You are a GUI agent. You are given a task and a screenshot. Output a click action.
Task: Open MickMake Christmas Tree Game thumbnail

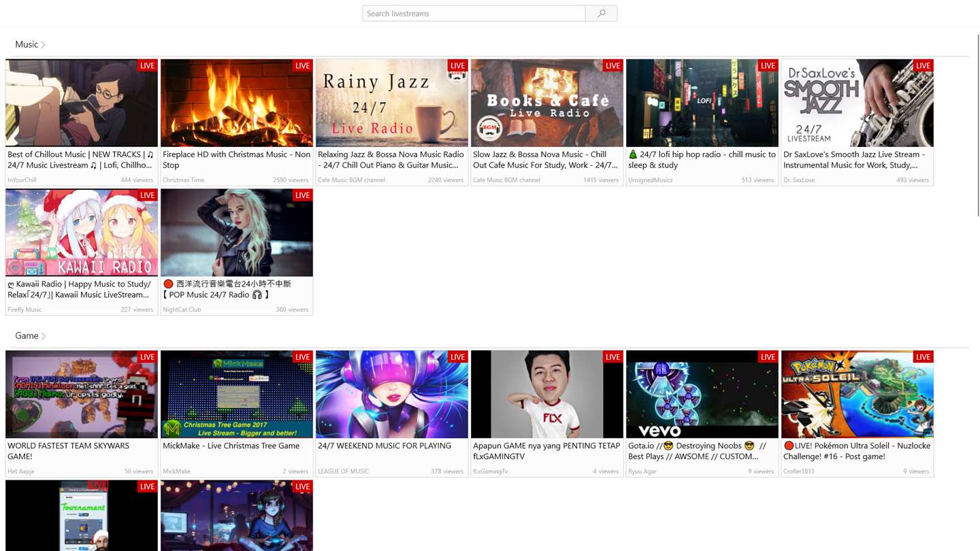pos(237,395)
